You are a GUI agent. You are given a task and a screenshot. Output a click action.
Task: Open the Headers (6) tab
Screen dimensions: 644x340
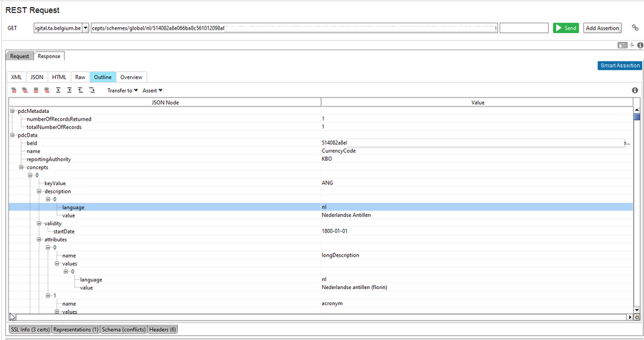164,330
